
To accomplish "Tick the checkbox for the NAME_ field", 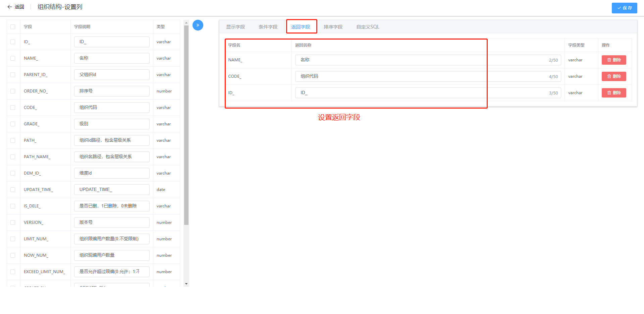I will [13, 58].
